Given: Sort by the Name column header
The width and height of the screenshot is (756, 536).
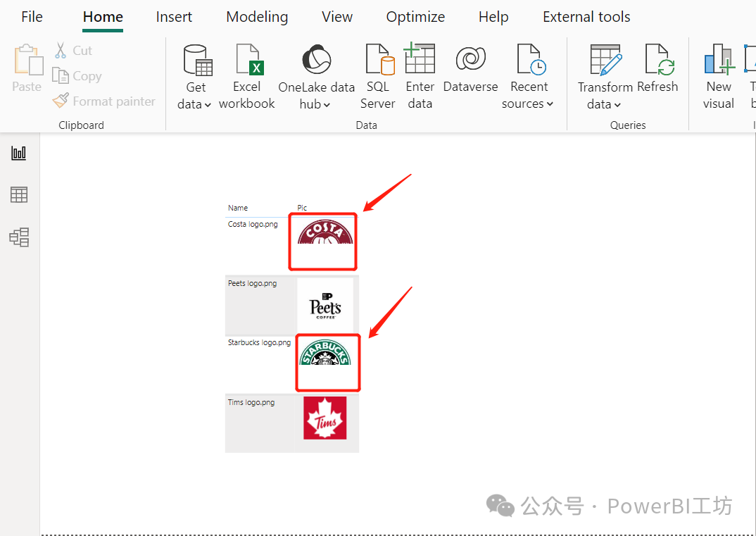Looking at the screenshot, I should [238, 208].
